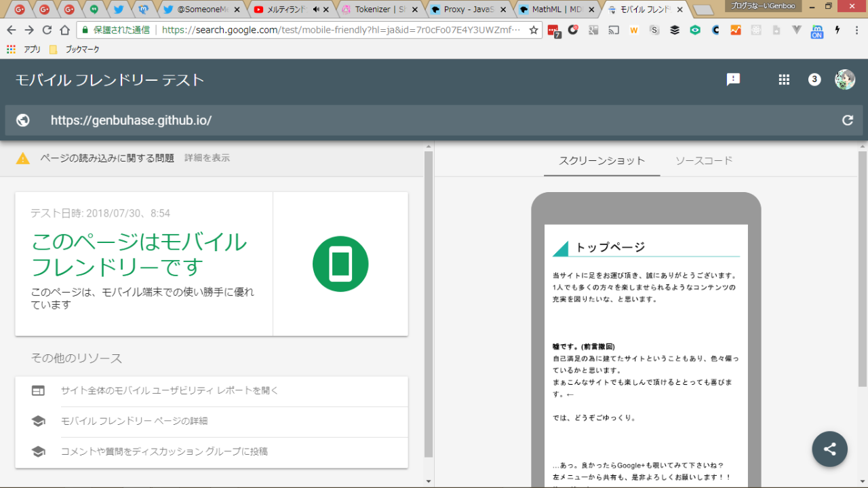Post to discussion group link
Image resolution: width=868 pixels, height=488 pixels.
164,451
